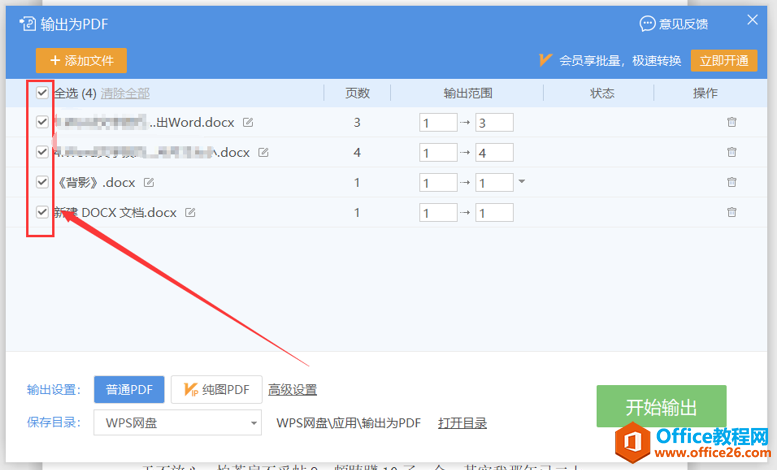Edit start page of 出Word.docx range

pyautogui.click(x=438, y=123)
